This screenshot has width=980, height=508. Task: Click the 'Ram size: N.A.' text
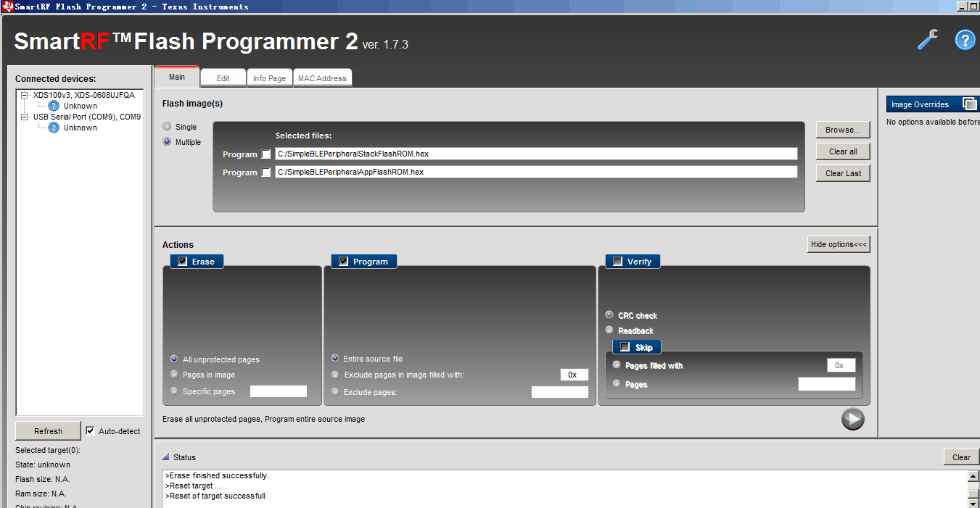[41, 494]
